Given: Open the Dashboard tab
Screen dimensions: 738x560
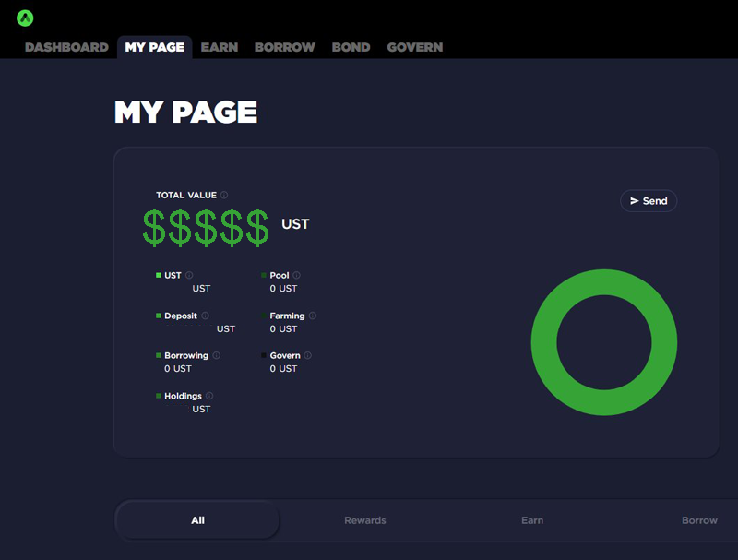Looking at the screenshot, I should (x=66, y=47).
